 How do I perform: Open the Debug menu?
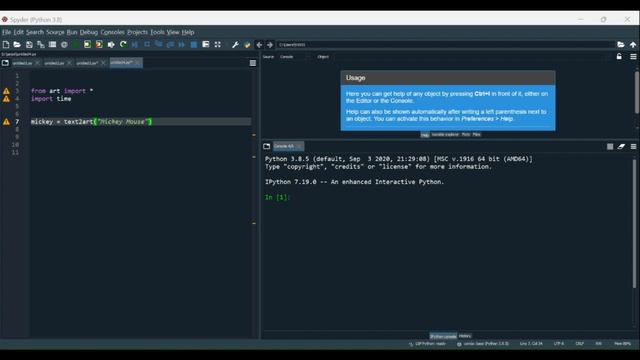[89, 32]
